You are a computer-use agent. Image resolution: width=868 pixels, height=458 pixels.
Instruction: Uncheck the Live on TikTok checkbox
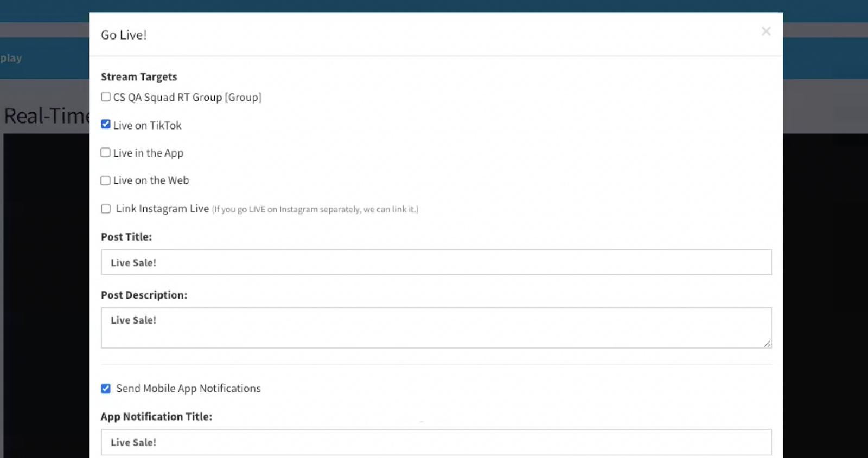pyautogui.click(x=106, y=125)
